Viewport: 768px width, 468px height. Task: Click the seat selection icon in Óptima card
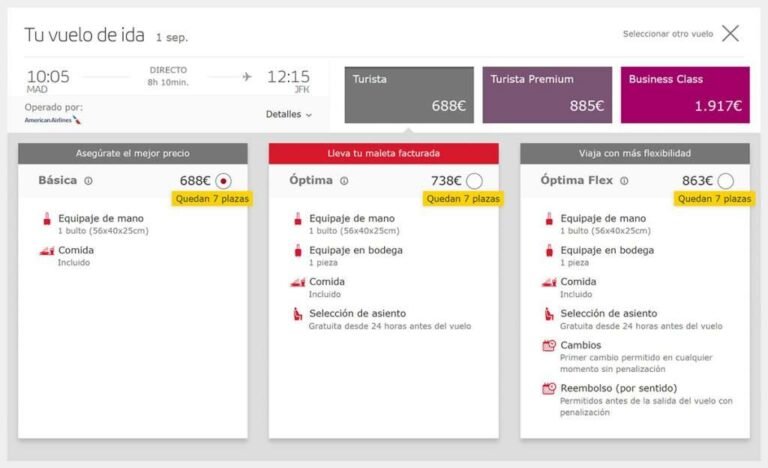[x=298, y=314]
